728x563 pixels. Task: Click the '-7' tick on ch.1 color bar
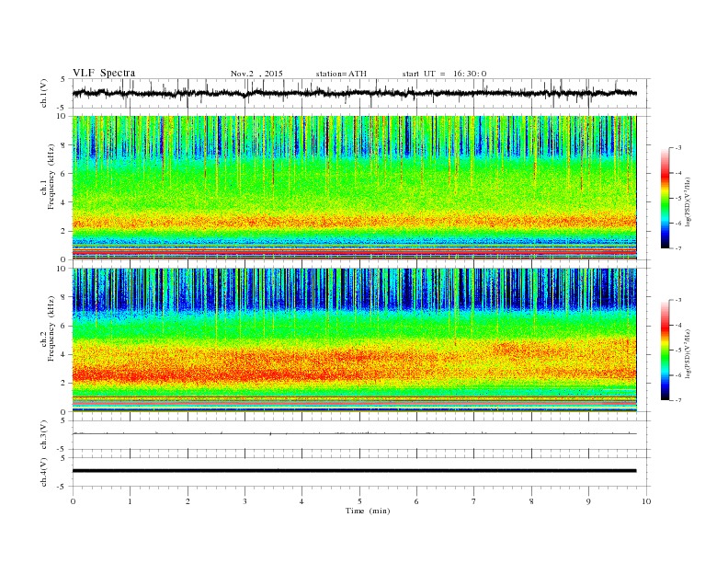[x=678, y=248]
